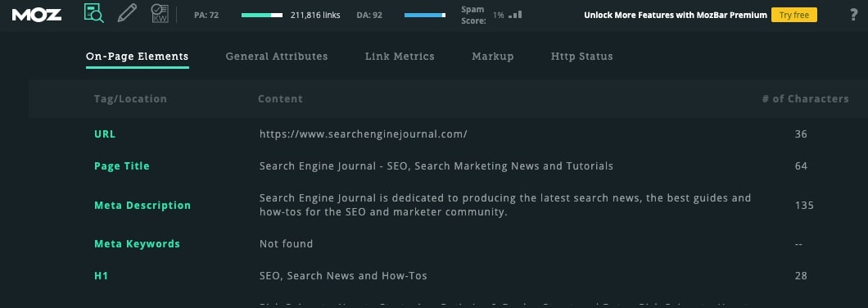Open the Link Metrics tab
The image size is (868, 308).
point(400,57)
